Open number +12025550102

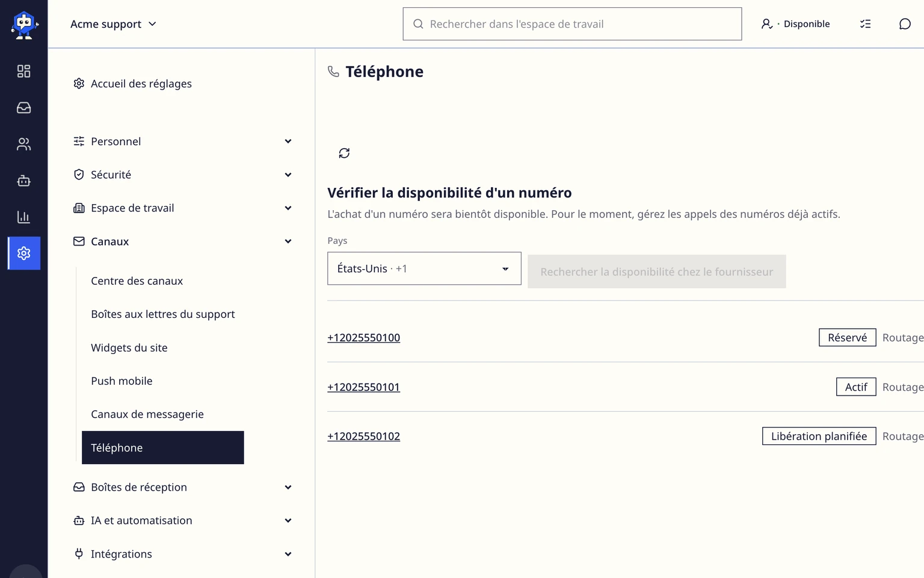coord(363,437)
